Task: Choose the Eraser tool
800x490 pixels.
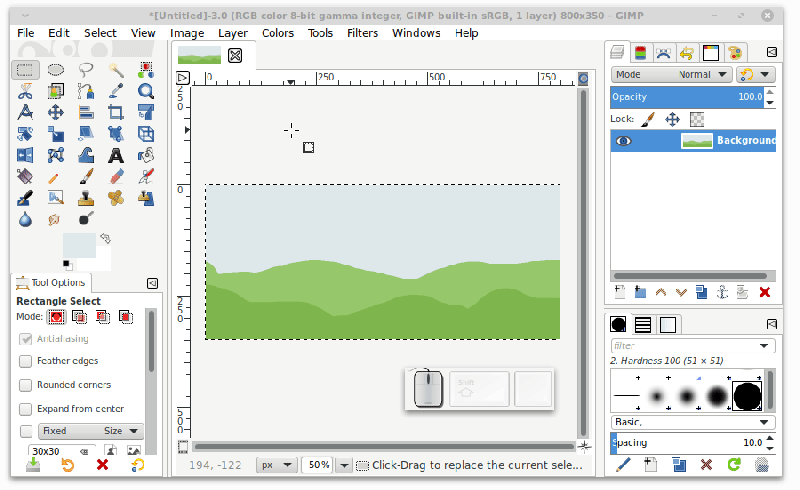Action: [116, 177]
